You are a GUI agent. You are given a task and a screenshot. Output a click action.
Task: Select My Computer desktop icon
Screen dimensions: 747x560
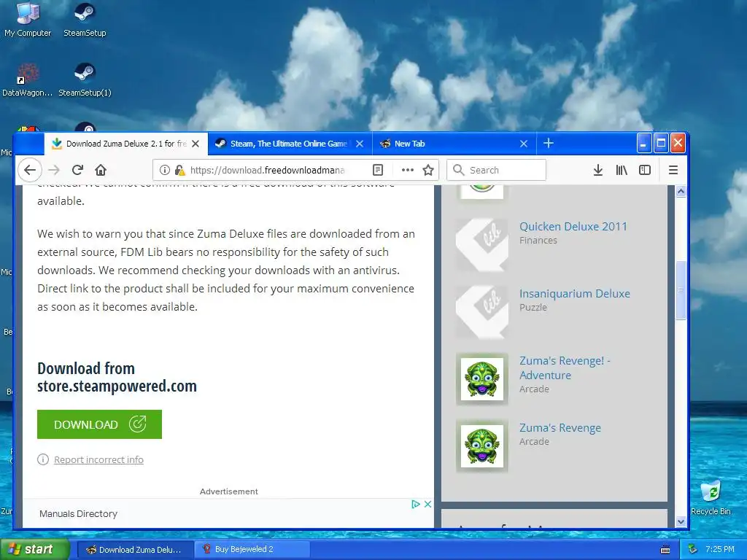tap(28, 20)
